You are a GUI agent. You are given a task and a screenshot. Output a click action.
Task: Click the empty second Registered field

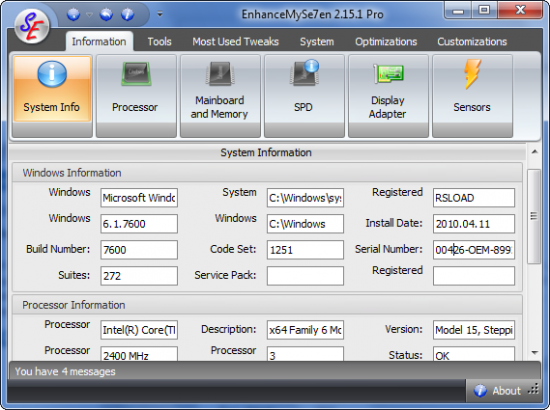(x=474, y=276)
